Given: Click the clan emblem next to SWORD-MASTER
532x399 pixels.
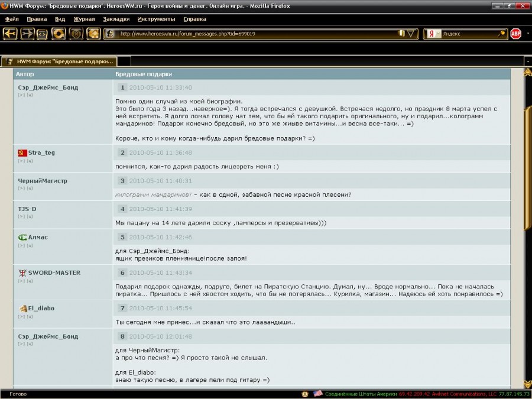Looking at the screenshot, I should point(22,273).
